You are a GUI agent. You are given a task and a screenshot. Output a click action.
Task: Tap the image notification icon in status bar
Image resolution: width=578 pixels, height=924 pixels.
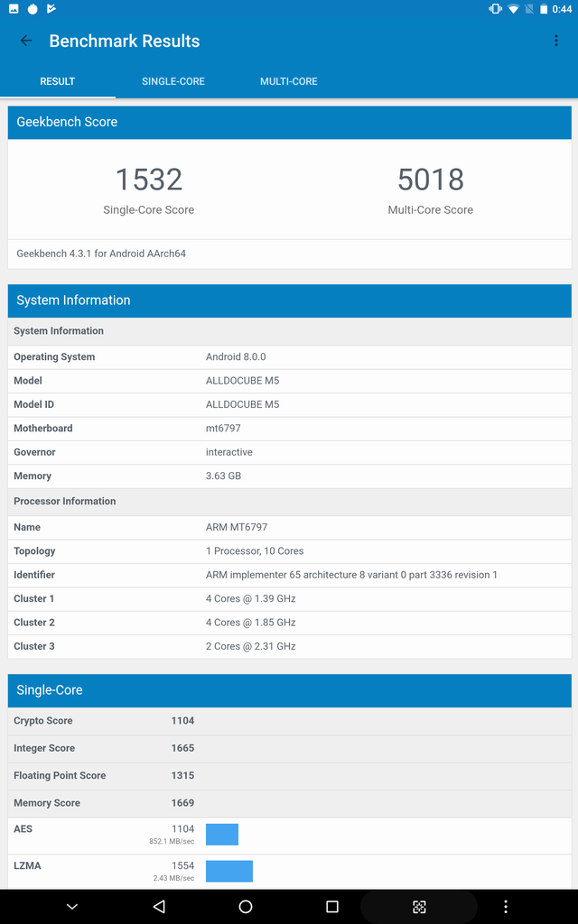pos(14,9)
